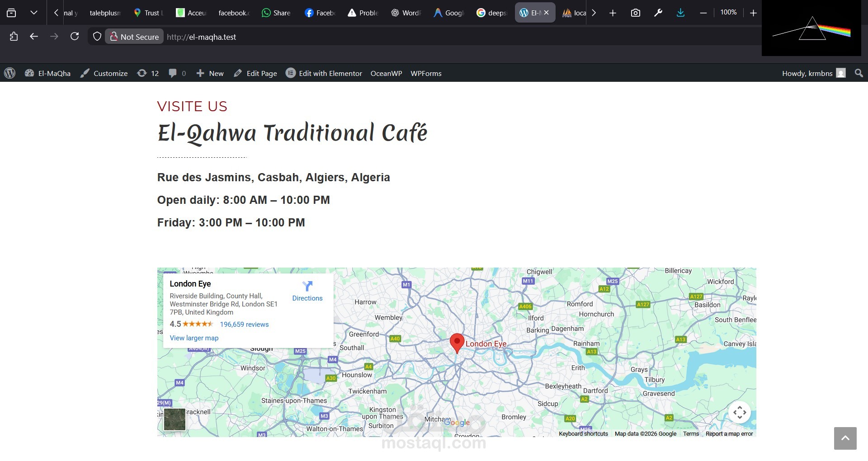Viewport: 868px width, 461px height.
Task: Click the scroll-to-top arrow button
Action: [845, 438]
